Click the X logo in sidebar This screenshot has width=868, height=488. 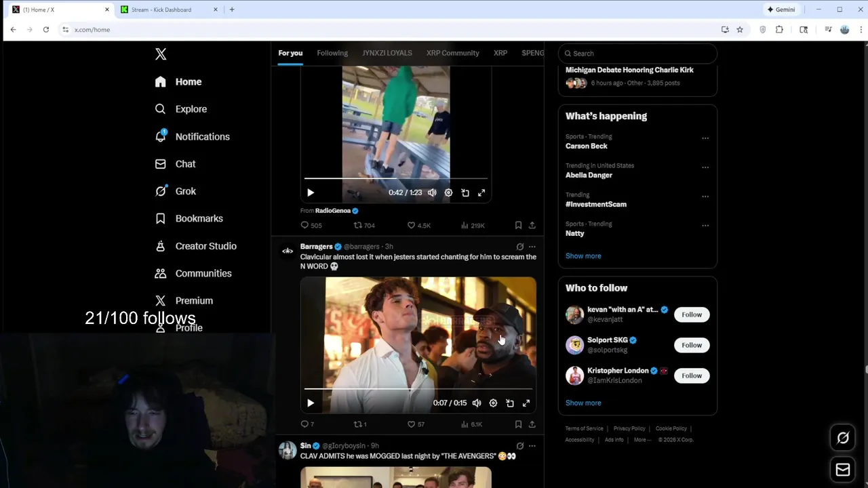(x=161, y=54)
